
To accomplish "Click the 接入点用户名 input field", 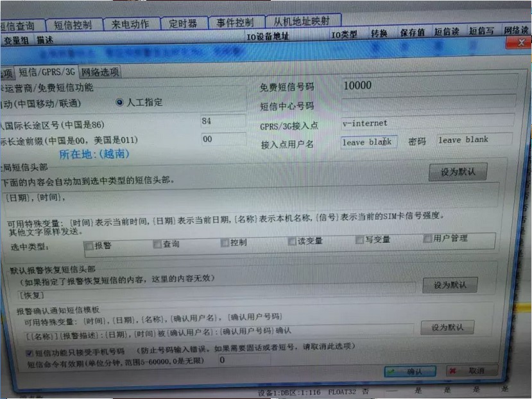I will pos(369,142).
